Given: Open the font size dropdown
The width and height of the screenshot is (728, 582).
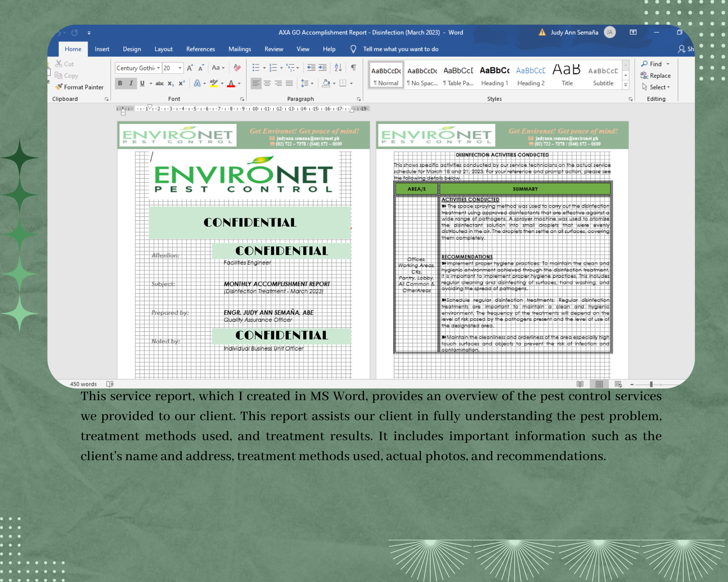Looking at the screenshot, I should coord(180,68).
